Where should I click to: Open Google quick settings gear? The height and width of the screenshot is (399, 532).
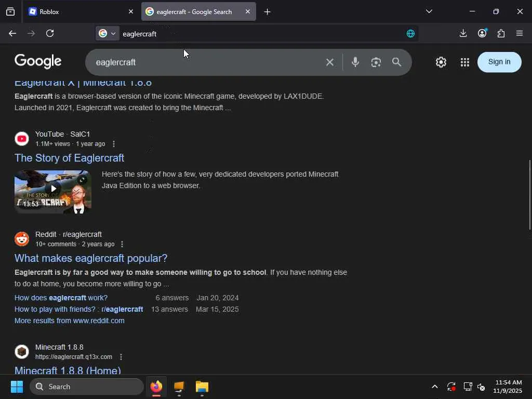(x=441, y=62)
